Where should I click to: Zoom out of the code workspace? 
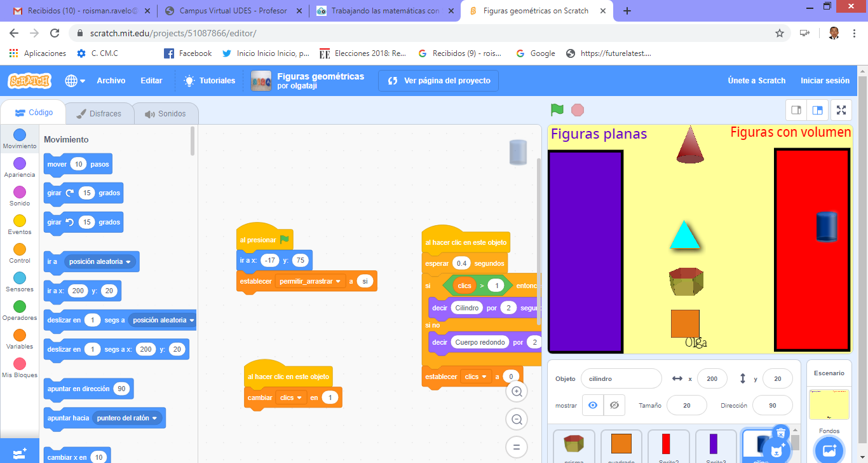pyautogui.click(x=517, y=419)
